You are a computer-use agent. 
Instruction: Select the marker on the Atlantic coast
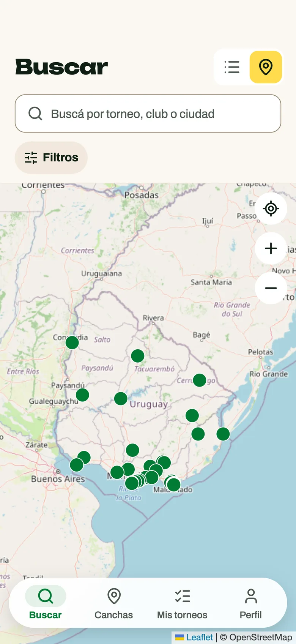[223, 434]
